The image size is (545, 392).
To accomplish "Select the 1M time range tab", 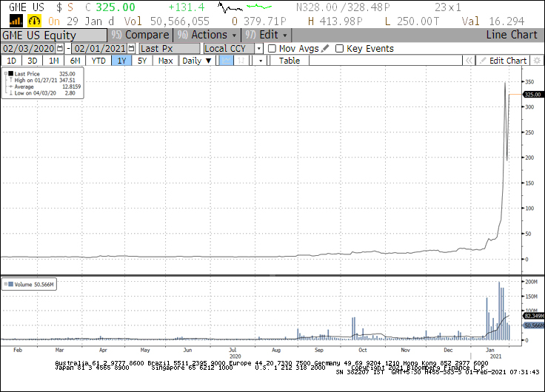I will click(53, 61).
